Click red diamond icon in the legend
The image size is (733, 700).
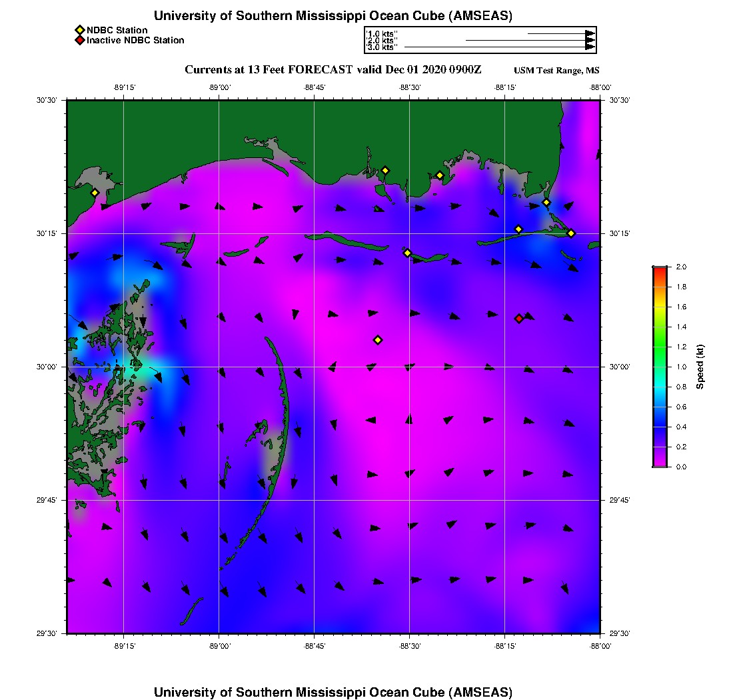click(79, 41)
